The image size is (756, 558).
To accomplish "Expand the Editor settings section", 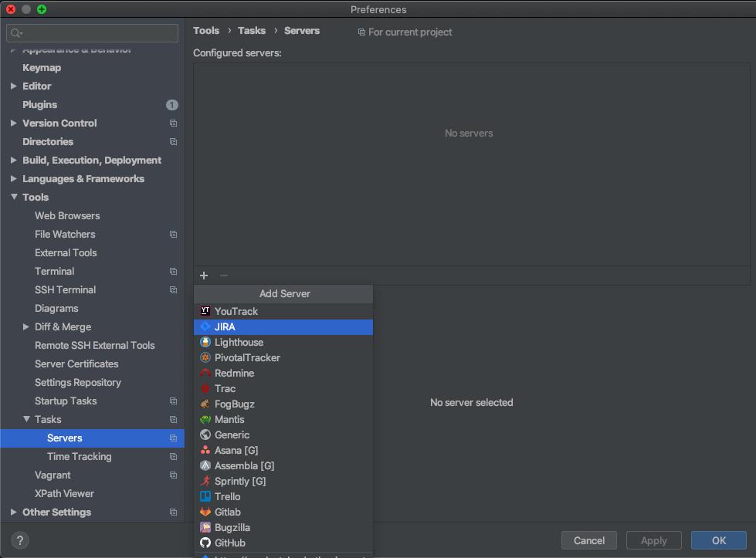I will pyautogui.click(x=13, y=86).
